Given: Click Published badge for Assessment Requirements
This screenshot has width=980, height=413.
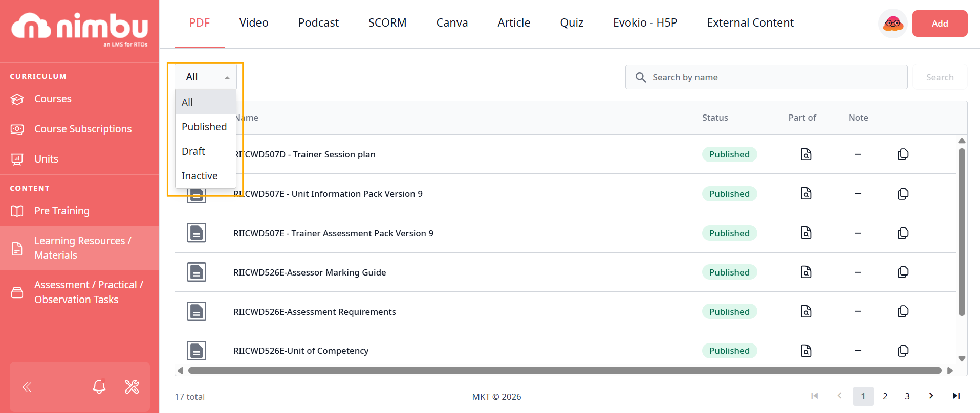Looking at the screenshot, I should tap(729, 312).
